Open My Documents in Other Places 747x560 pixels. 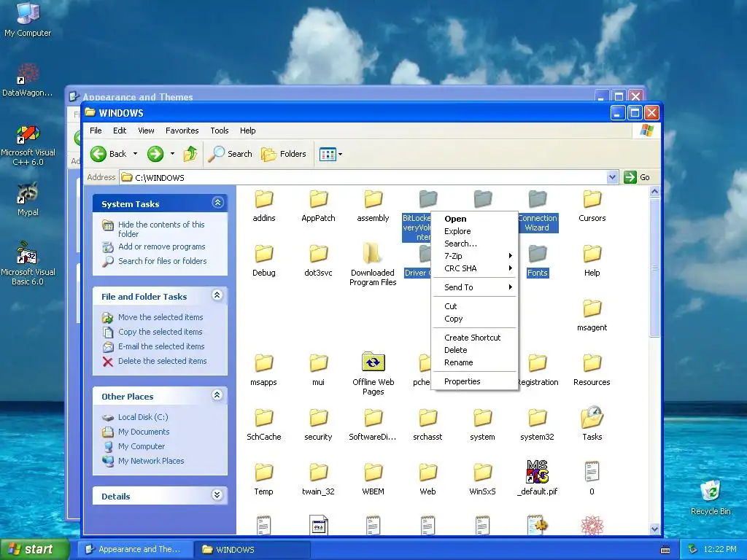pyautogui.click(x=144, y=432)
